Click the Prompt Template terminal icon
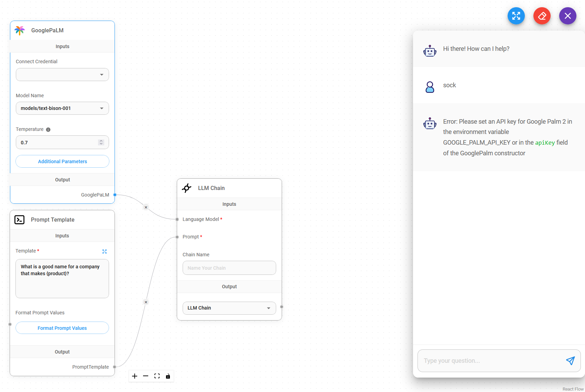Viewport: 585px width, 392px height. [20, 220]
